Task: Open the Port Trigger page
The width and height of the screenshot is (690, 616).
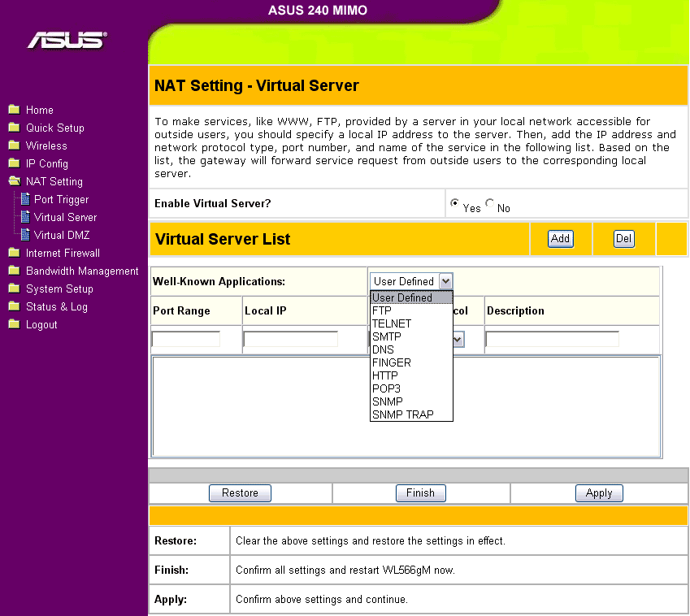Action: click(61, 200)
